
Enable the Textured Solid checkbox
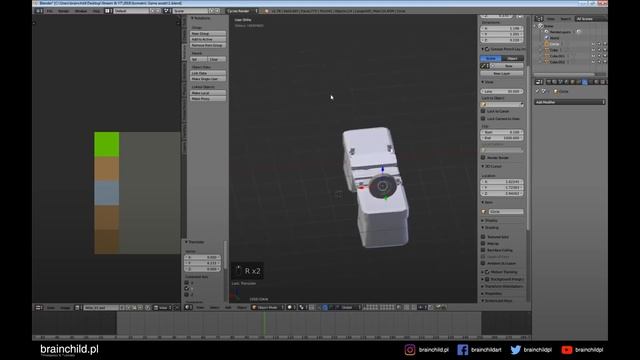483,237
